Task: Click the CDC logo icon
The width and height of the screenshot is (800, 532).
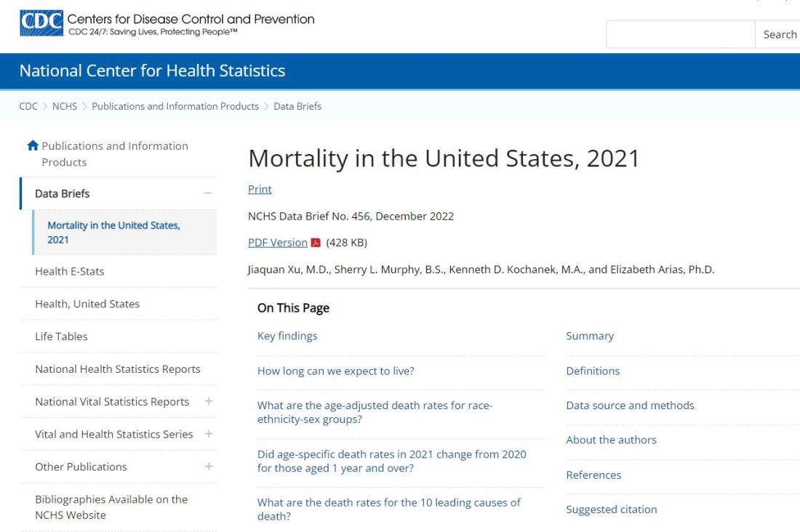Action: tap(41, 23)
